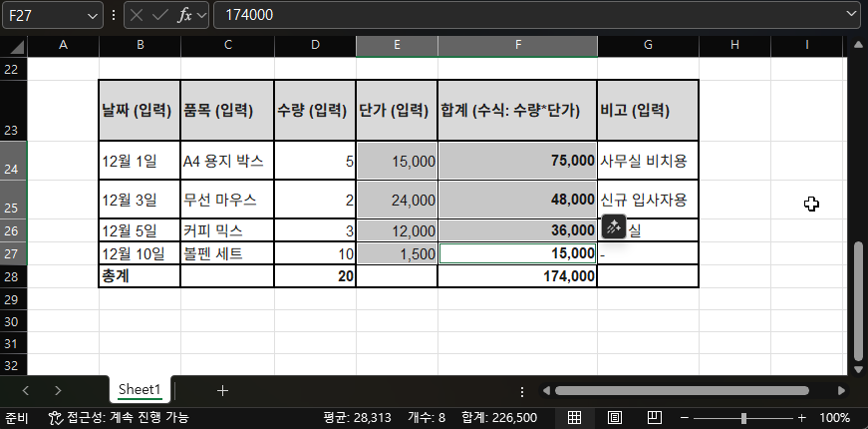Click the accessibility status button

pyautogui.click(x=119, y=417)
